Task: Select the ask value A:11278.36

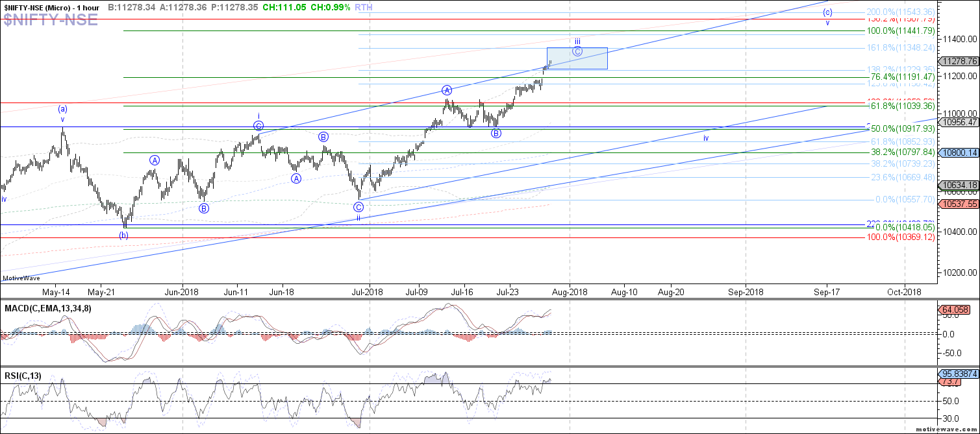Action: coord(184,6)
